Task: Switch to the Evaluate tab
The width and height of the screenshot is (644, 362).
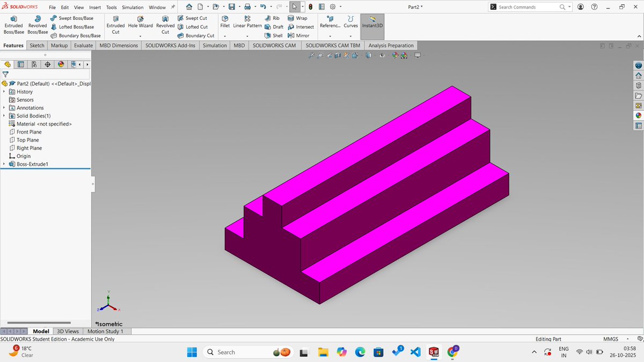Action: point(83,46)
